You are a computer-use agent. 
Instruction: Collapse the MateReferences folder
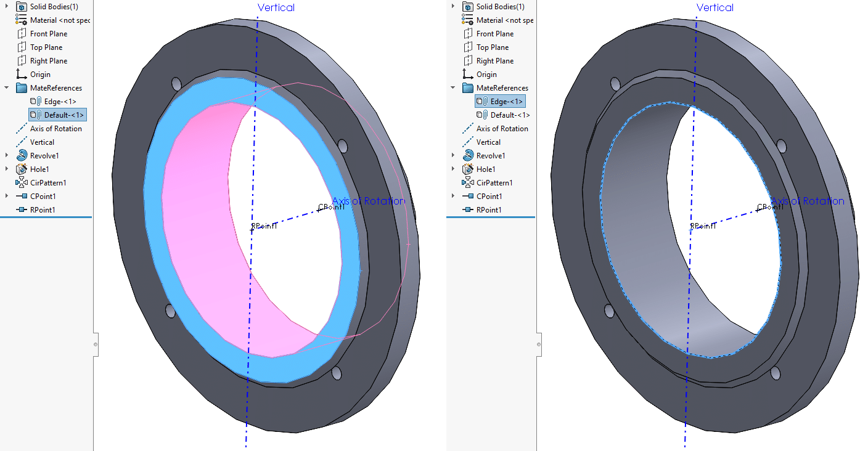tap(5, 87)
